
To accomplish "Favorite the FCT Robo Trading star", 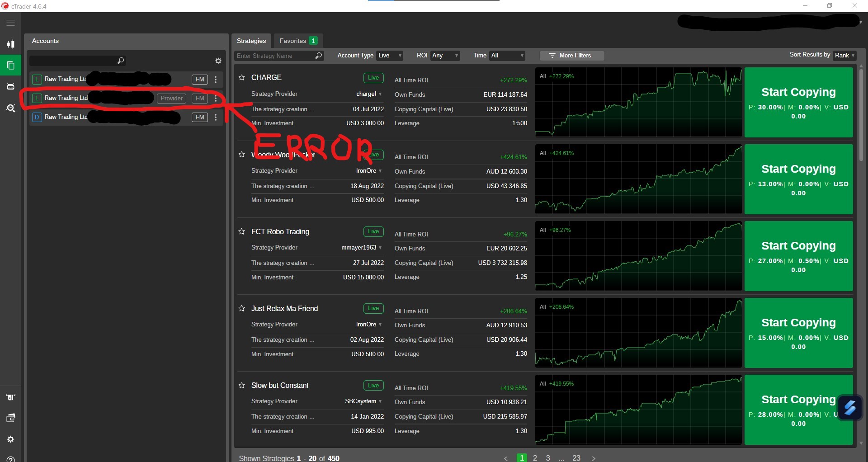I will tap(242, 231).
